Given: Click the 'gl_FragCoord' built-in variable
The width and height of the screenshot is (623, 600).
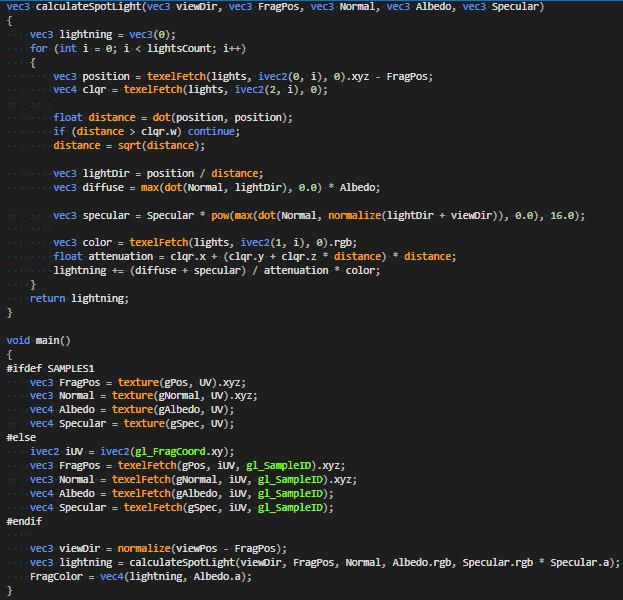Looking at the screenshot, I should [x=170, y=452].
